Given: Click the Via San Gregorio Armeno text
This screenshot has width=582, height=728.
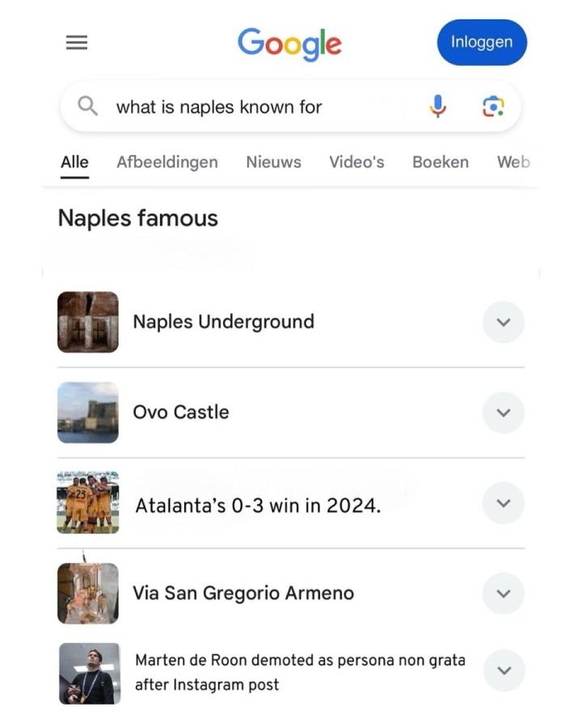Looking at the screenshot, I should pyautogui.click(x=243, y=593).
